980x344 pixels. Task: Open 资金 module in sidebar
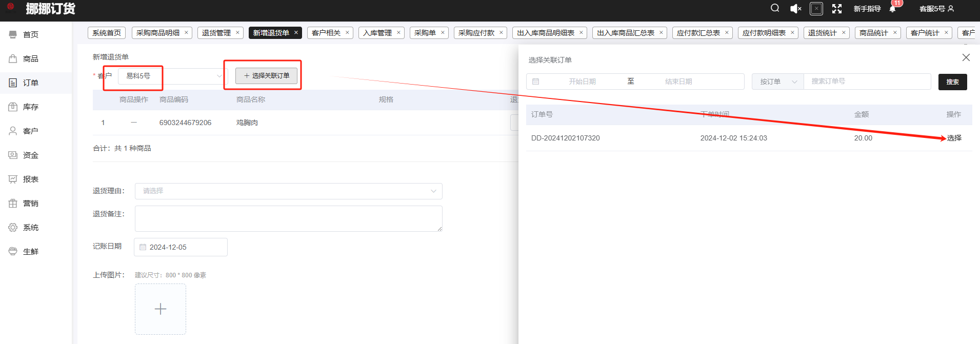30,155
